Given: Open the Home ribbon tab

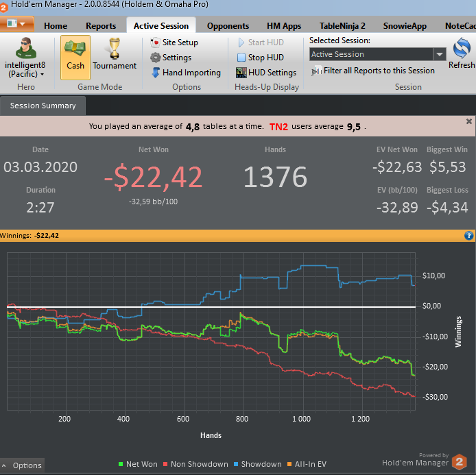Looking at the screenshot, I should [56, 26].
